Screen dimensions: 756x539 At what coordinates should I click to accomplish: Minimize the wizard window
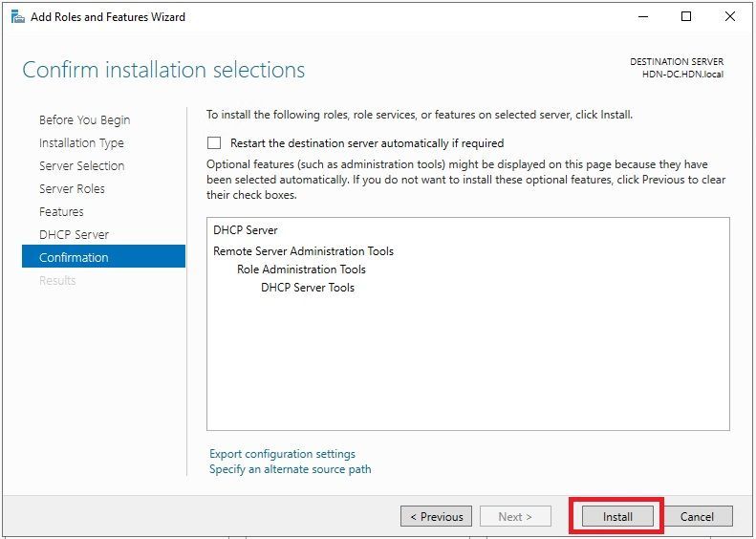click(x=642, y=17)
